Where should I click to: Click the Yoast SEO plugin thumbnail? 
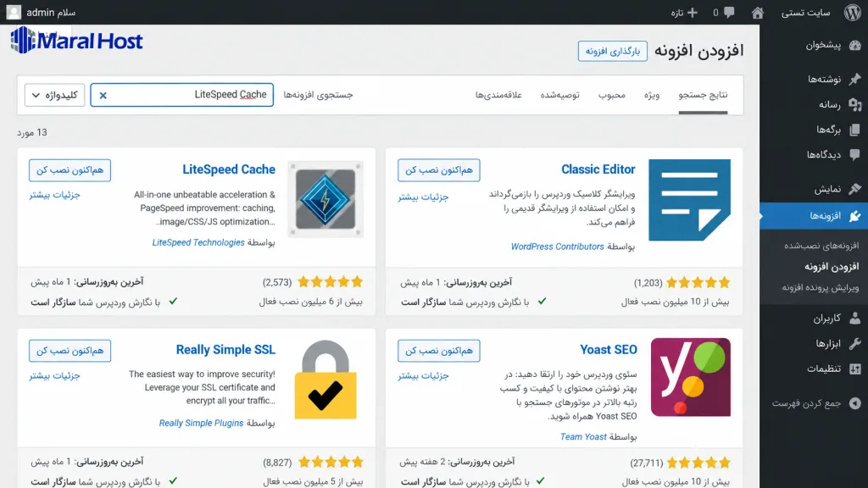690,377
